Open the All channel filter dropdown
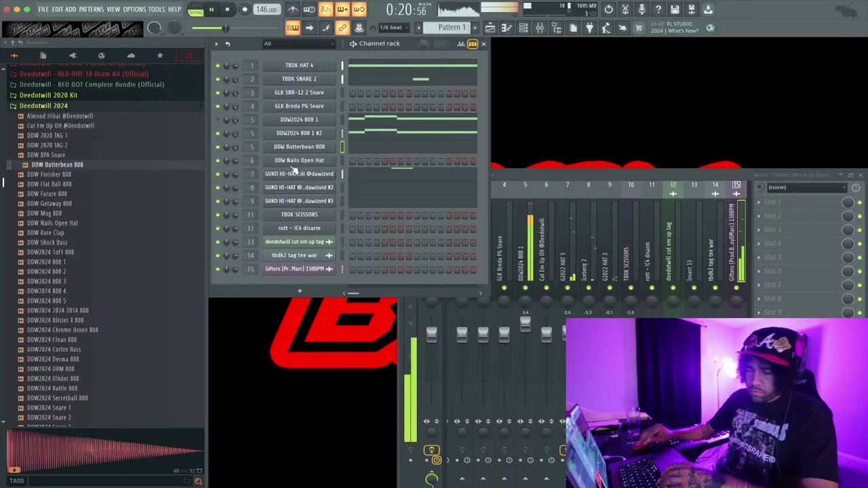Image resolution: width=868 pixels, height=488 pixels. coord(298,44)
